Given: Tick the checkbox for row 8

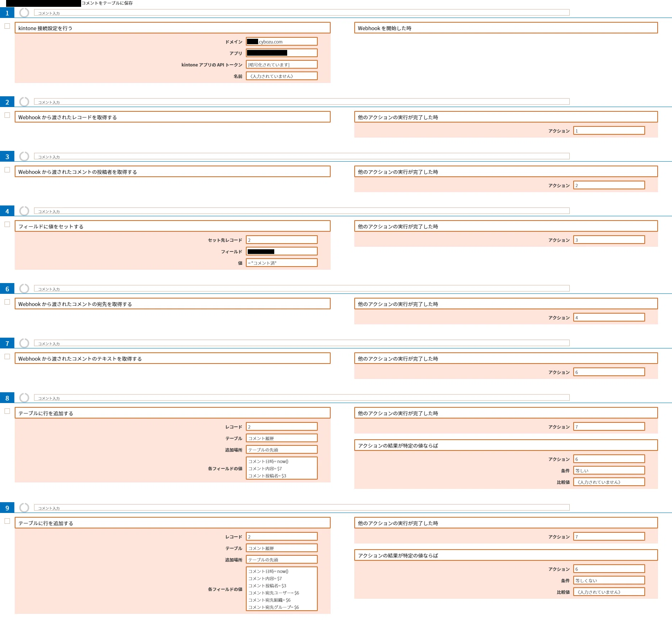Looking at the screenshot, I should 7,411.
